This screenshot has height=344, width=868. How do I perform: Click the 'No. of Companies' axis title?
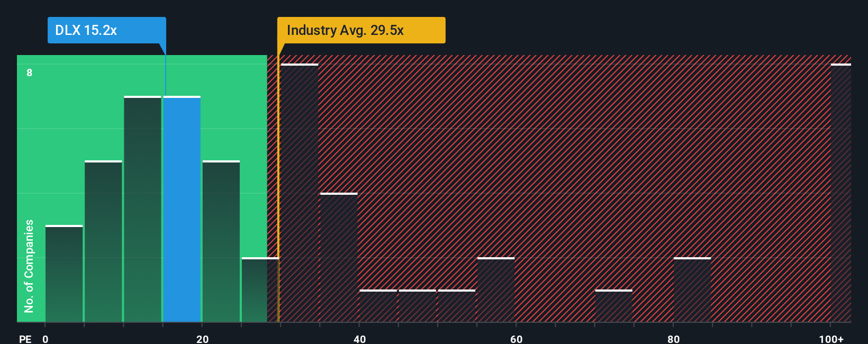click(x=29, y=266)
